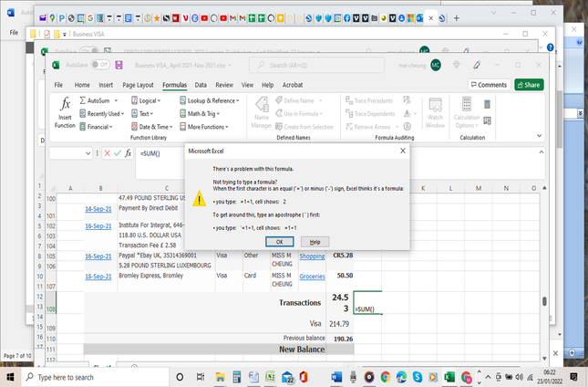Viewport: 588px width, 387px height.
Task: Toggle the AutoSave switch
Action: 99,65
